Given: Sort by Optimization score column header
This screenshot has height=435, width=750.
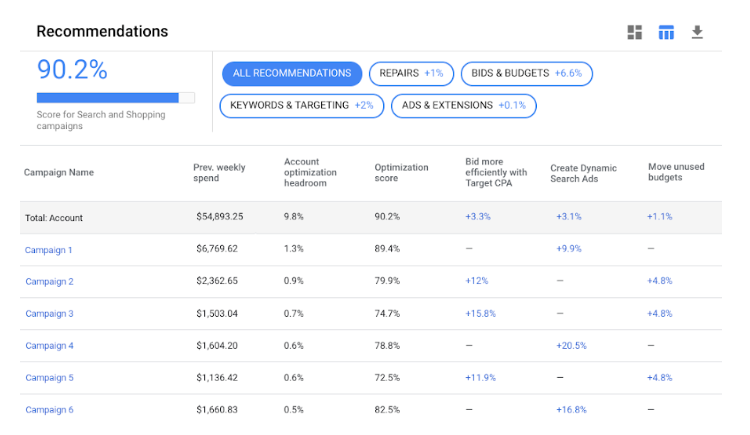Looking at the screenshot, I should (x=401, y=172).
